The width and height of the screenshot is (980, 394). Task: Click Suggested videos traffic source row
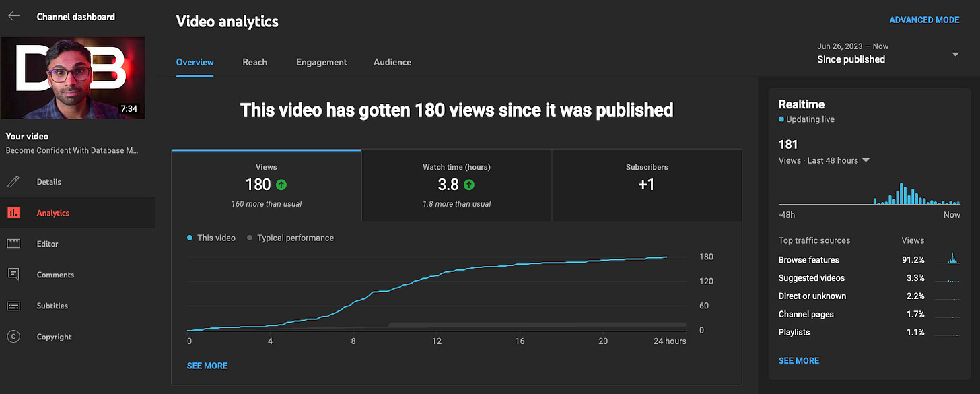coord(870,277)
